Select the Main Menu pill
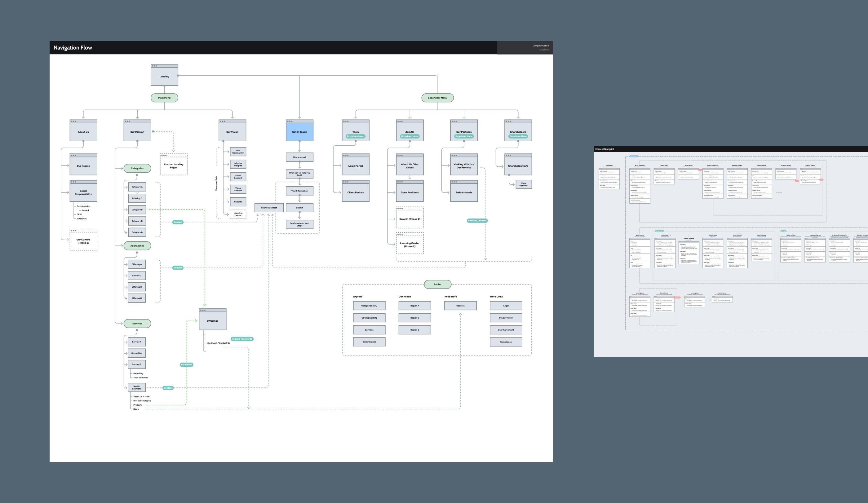This screenshot has width=868, height=503. click(164, 98)
